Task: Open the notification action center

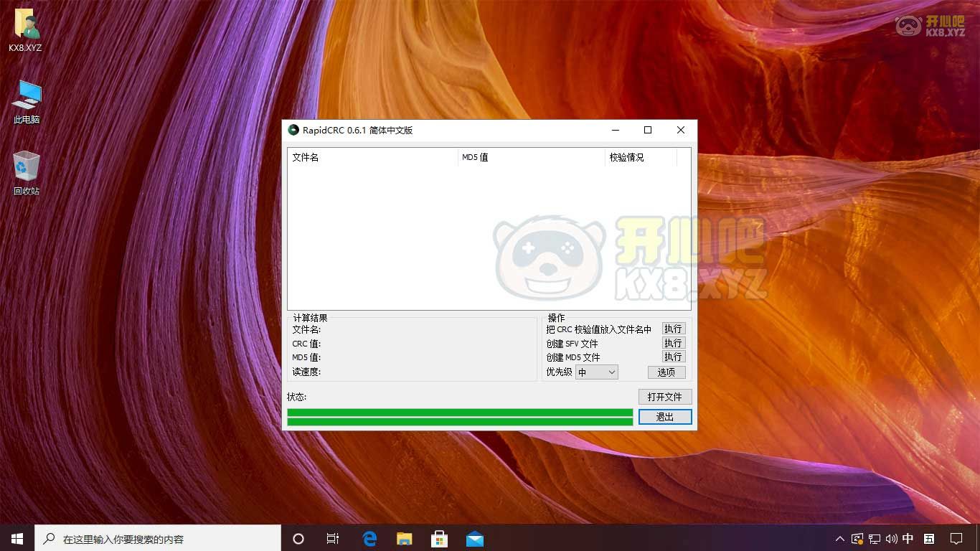Action: click(956, 538)
